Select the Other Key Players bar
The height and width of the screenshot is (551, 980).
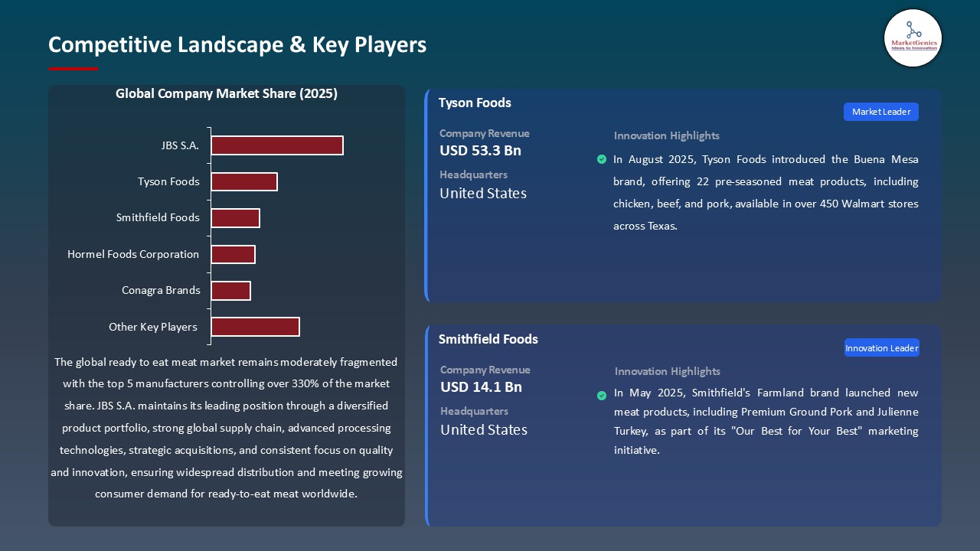coord(255,326)
